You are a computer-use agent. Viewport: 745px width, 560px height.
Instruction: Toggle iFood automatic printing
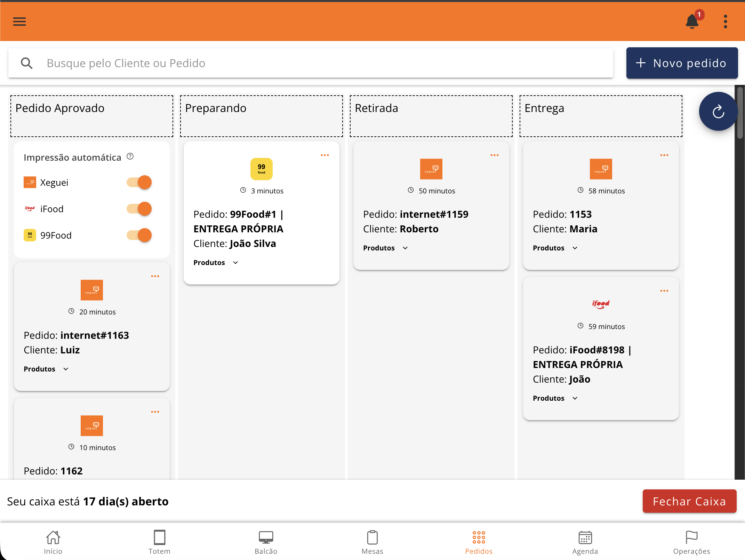[x=139, y=209]
